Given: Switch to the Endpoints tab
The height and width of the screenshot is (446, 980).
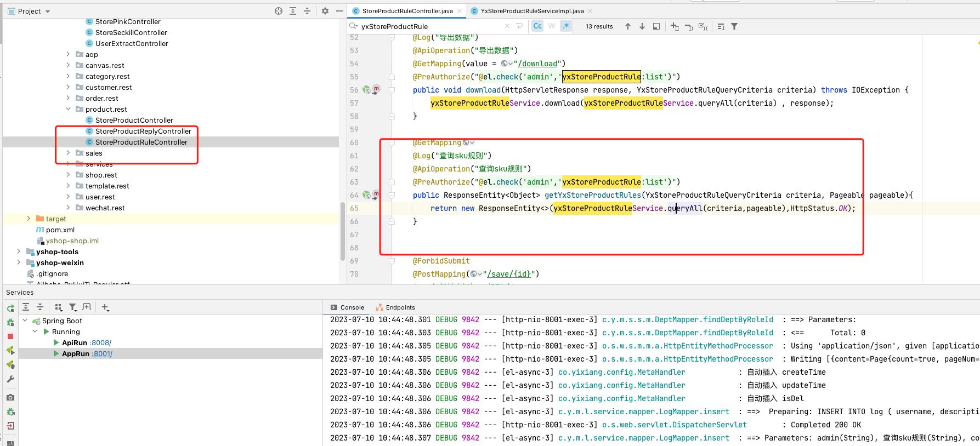Looking at the screenshot, I should (395, 307).
